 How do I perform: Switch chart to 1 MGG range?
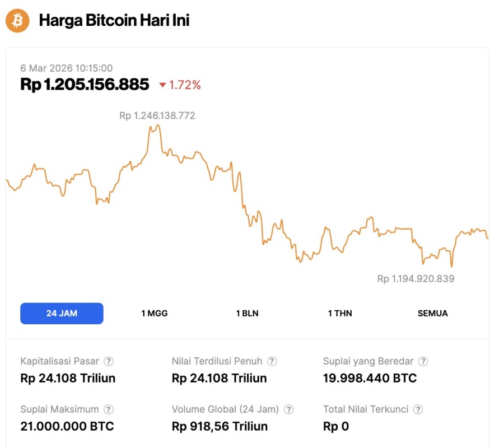155,314
